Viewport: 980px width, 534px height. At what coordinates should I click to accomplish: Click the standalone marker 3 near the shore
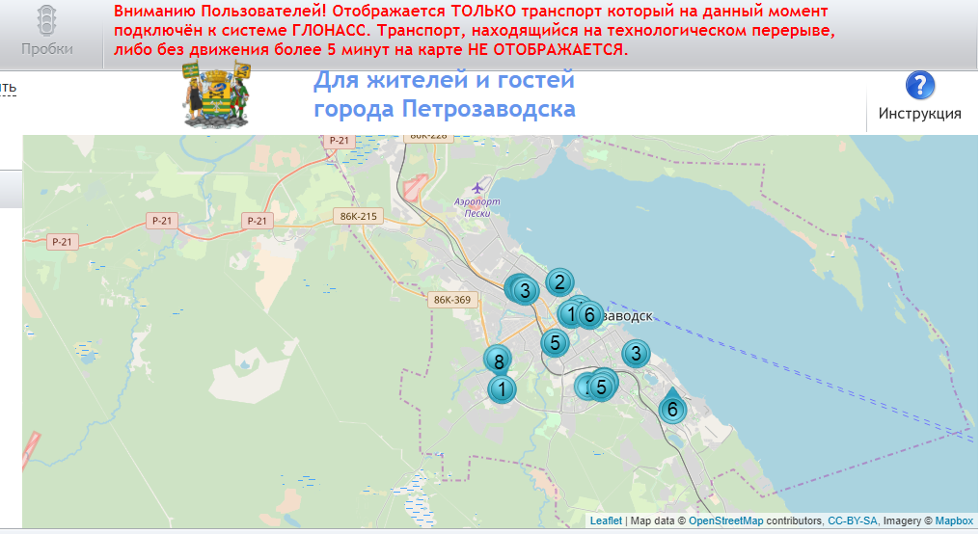click(x=636, y=353)
